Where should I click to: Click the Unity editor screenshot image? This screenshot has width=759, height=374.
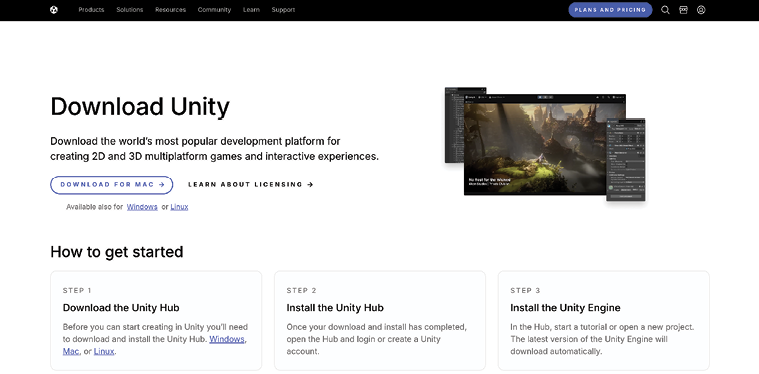click(545, 144)
